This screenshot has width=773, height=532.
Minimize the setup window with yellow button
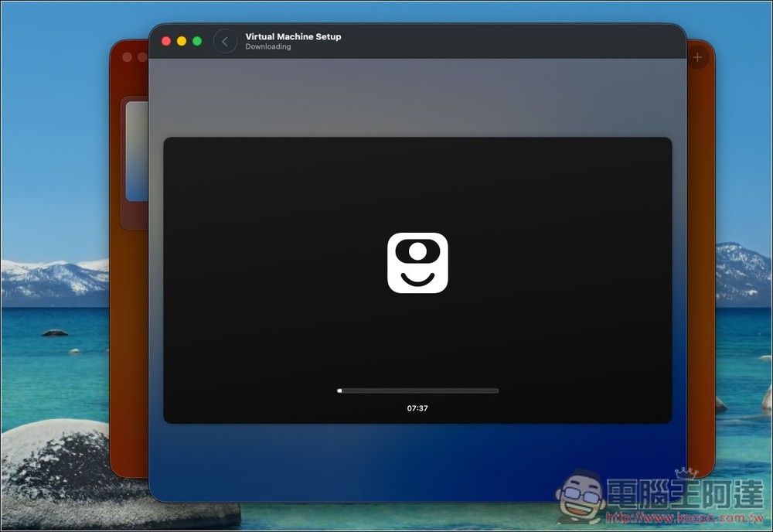coord(182,41)
